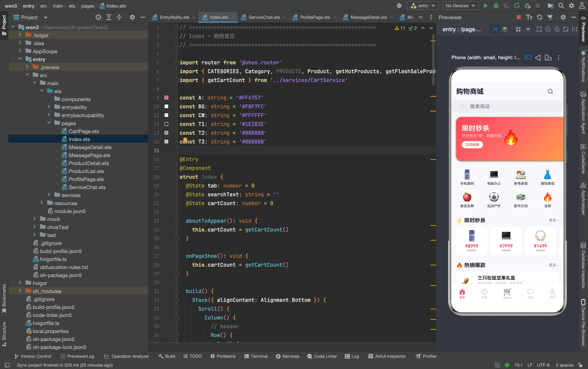Switch to the MessageDetail.ets tab

point(368,17)
